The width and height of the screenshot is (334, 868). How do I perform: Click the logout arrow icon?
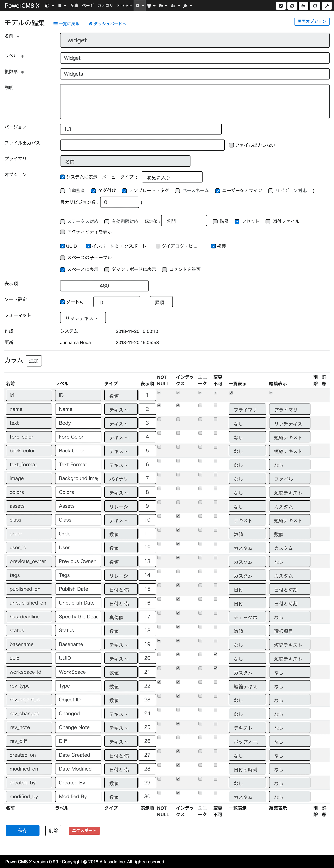303,6
